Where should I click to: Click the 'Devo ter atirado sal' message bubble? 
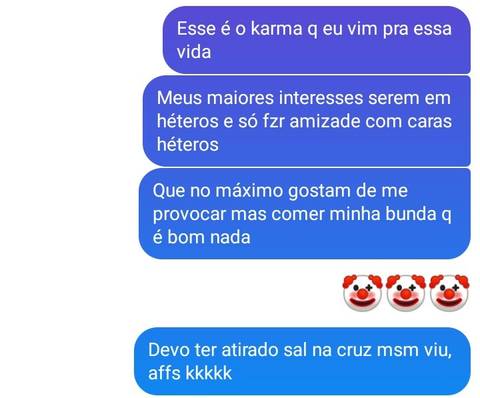pyautogui.click(x=302, y=362)
